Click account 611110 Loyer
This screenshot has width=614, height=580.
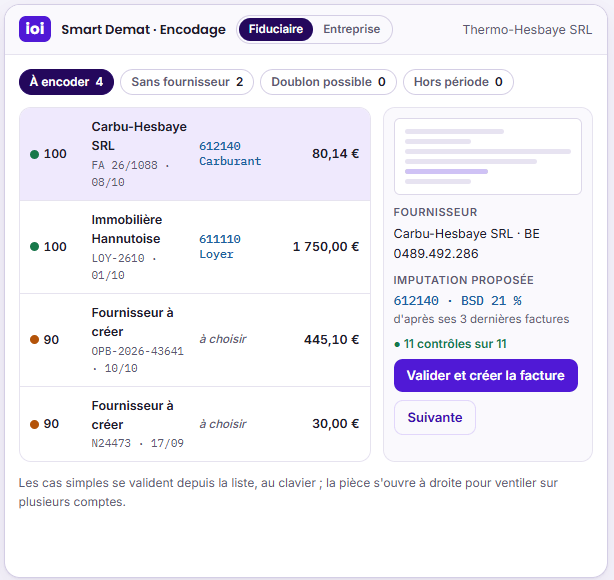(x=220, y=247)
